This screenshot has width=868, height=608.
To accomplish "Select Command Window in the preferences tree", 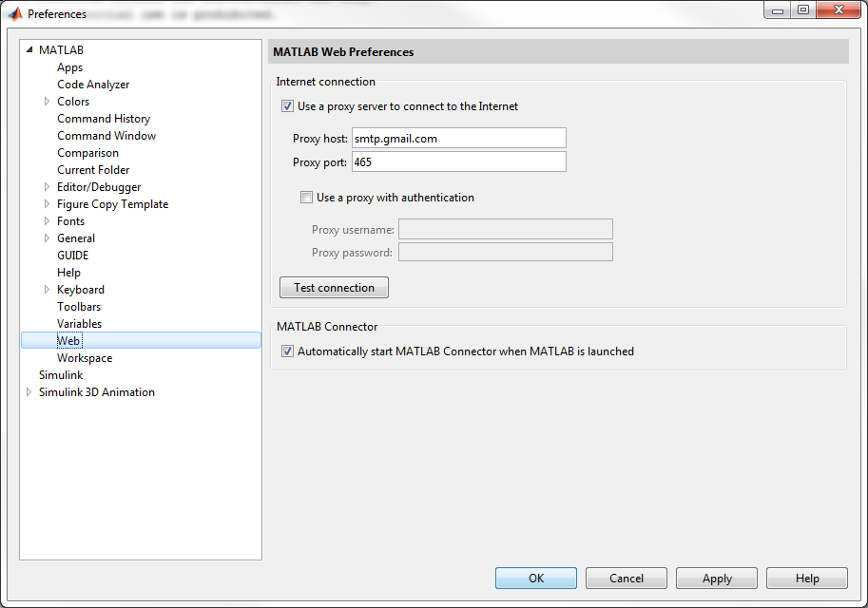I will pyautogui.click(x=106, y=136).
